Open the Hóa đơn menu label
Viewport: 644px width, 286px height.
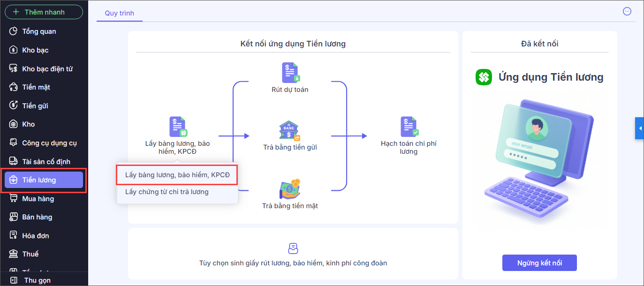coord(36,236)
